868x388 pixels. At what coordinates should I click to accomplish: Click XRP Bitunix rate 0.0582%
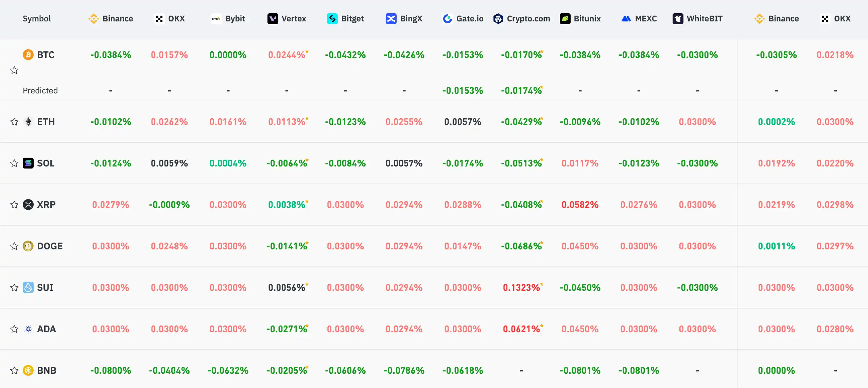click(x=580, y=205)
